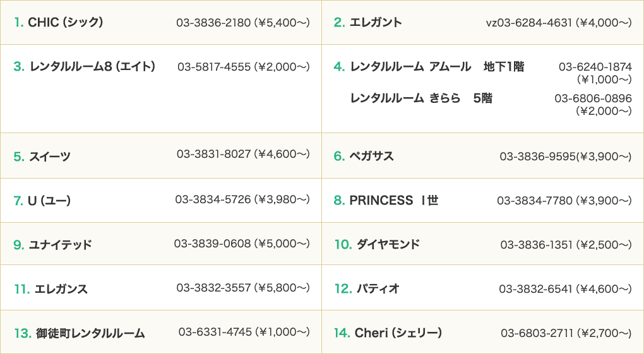Select phone number 03-5817-4555

pyautogui.click(x=214, y=66)
